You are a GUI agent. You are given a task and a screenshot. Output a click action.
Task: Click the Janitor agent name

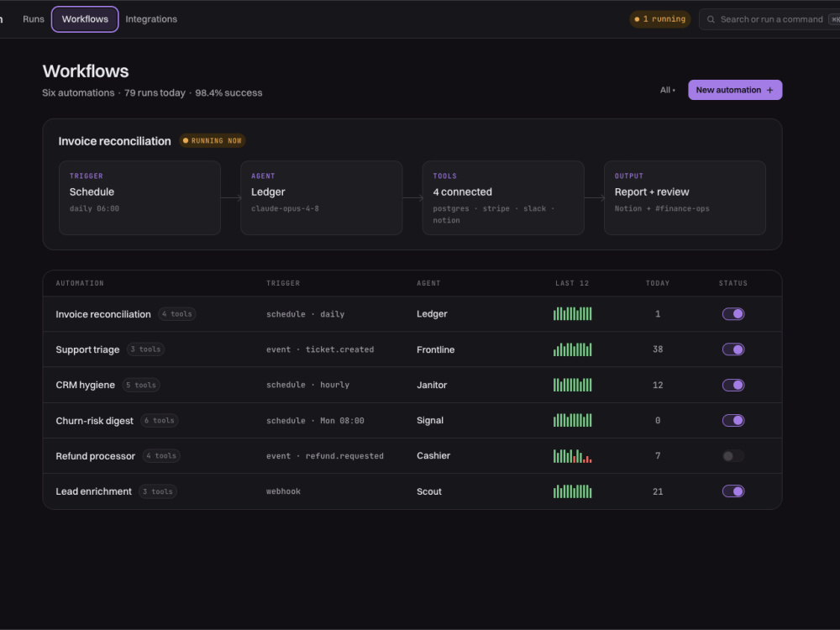click(432, 386)
